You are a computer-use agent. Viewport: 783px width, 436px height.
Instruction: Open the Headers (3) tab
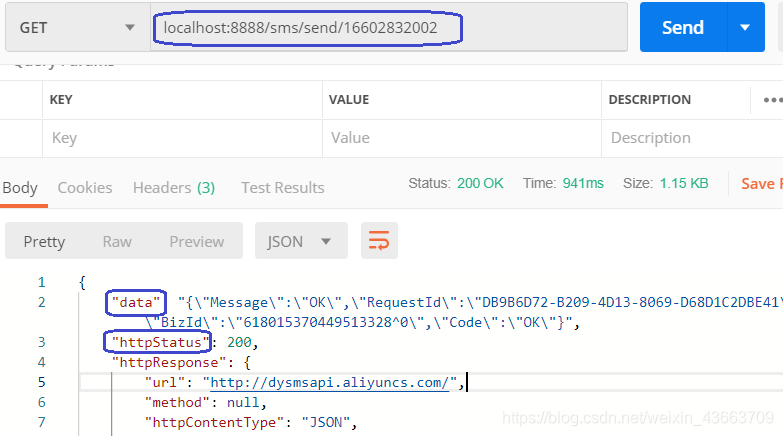[174, 188]
